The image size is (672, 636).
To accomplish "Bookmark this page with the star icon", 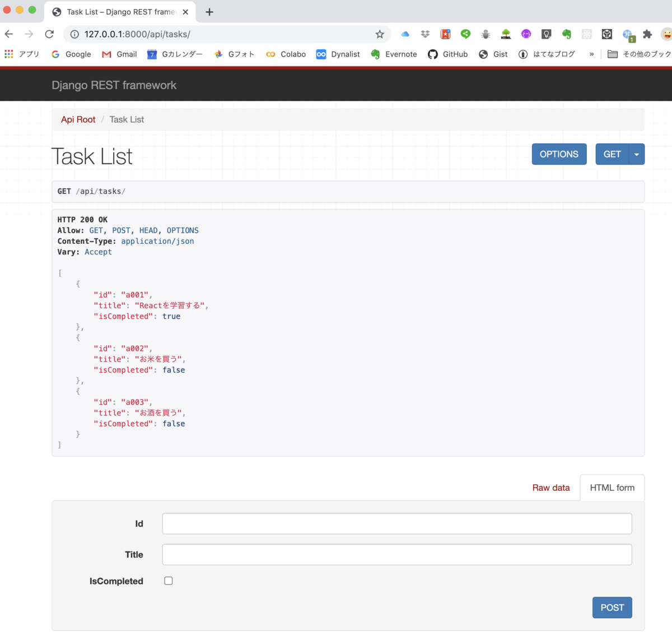I will coord(380,34).
